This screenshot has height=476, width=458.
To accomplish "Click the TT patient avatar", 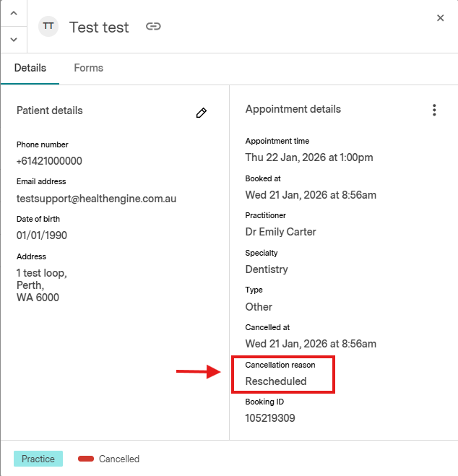I will pyautogui.click(x=48, y=26).
